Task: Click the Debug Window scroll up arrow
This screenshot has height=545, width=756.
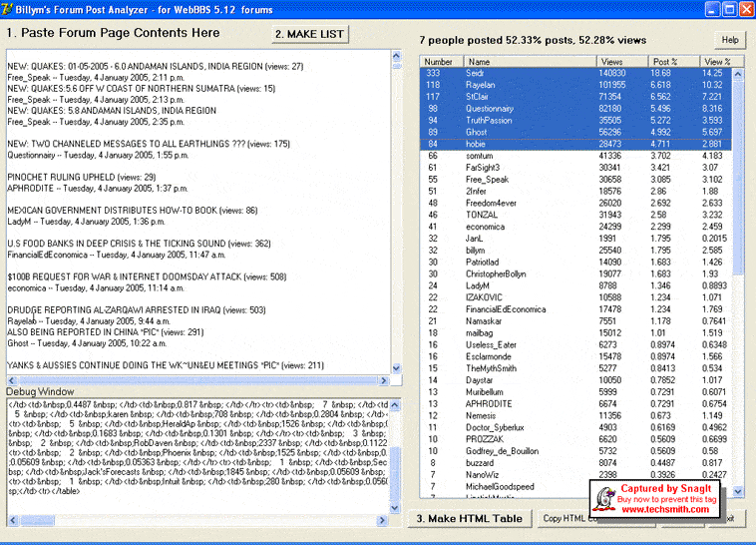Action: (x=395, y=405)
